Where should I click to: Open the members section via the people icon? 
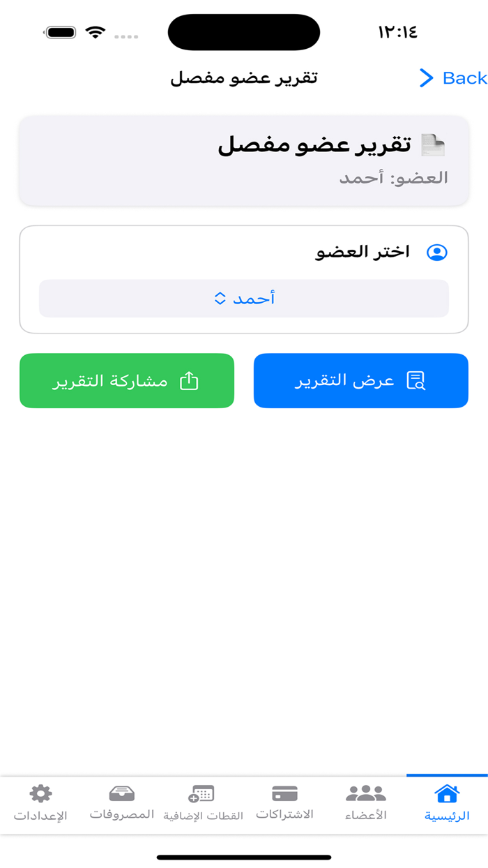click(x=365, y=792)
